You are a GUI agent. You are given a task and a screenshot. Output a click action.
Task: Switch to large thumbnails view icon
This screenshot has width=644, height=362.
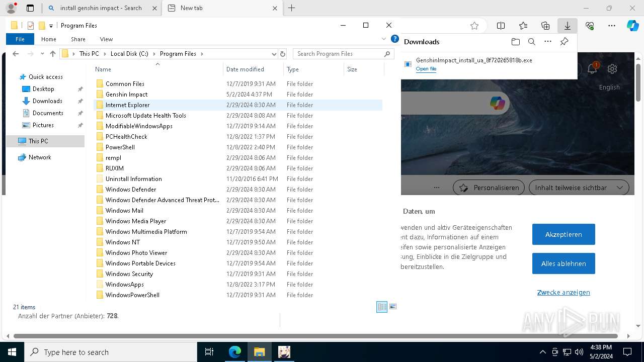pyautogui.click(x=393, y=307)
